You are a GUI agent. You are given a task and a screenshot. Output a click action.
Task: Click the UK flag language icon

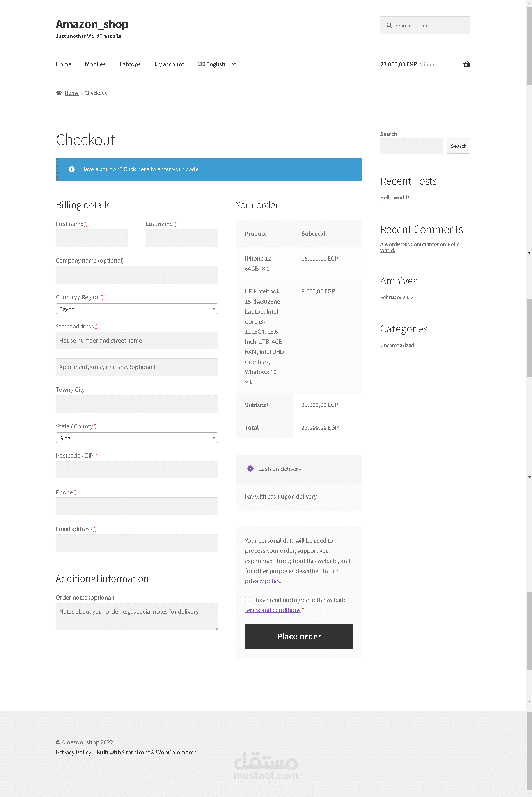[x=201, y=64]
